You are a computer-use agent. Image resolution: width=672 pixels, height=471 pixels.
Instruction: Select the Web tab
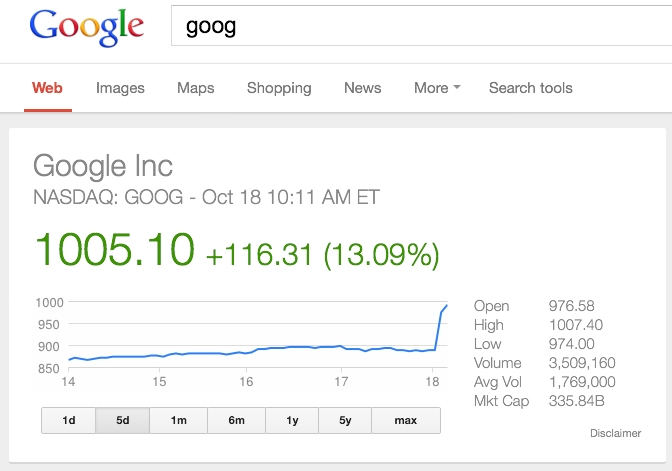click(47, 88)
